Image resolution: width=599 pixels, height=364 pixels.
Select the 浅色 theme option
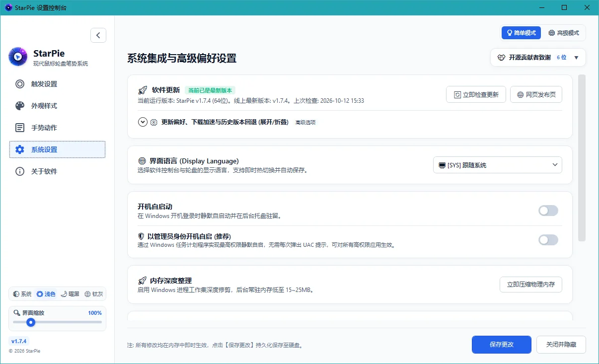[46, 294]
